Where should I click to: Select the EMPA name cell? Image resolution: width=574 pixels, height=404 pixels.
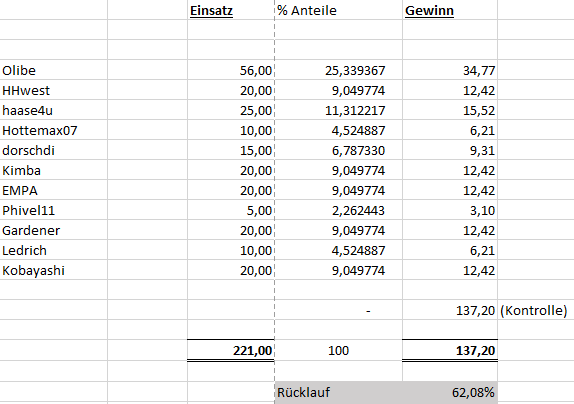pos(53,190)
